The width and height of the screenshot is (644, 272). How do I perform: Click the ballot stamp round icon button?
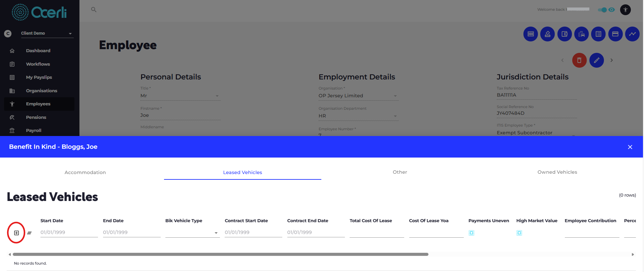tap(547, 34)
